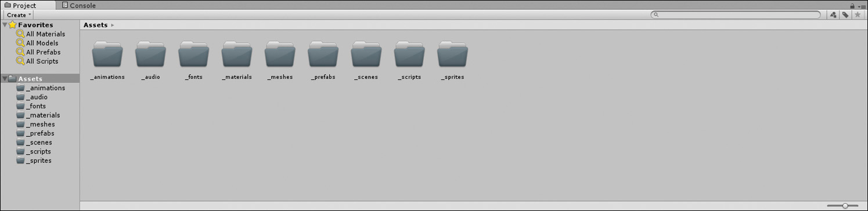Collapse the Favorites tree section

pos(5,25)
